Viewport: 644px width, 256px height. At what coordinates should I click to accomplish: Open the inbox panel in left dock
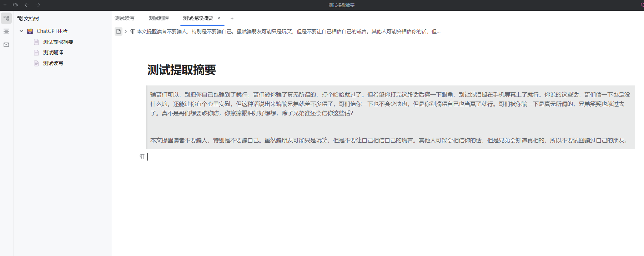coord(6,45)
